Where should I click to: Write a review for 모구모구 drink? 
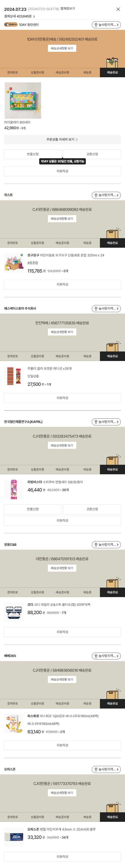[x=62, y=284]
